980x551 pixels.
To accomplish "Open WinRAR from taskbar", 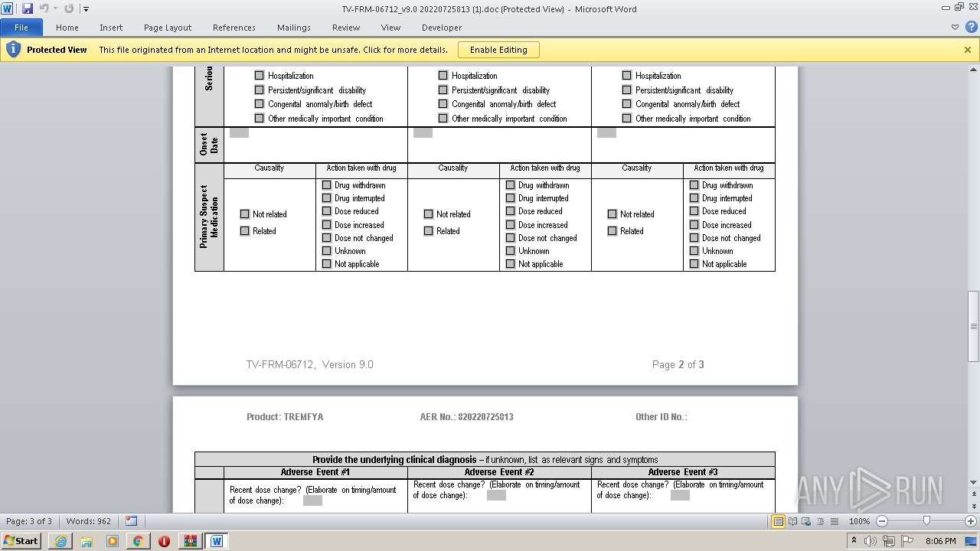I will click(x=190, y=541).
